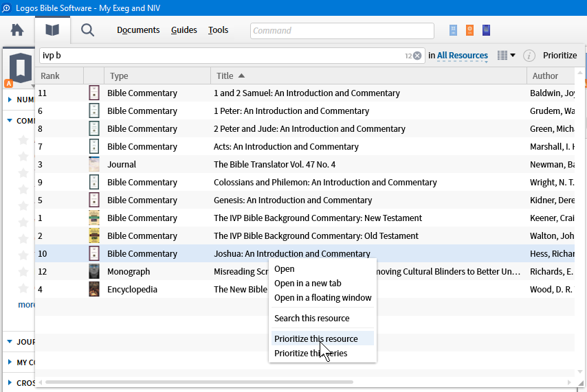Select 'The IVP Bible Background Commentary: New Testament'
The width and height of the screenshot is (587, 392).
(318, 218)
